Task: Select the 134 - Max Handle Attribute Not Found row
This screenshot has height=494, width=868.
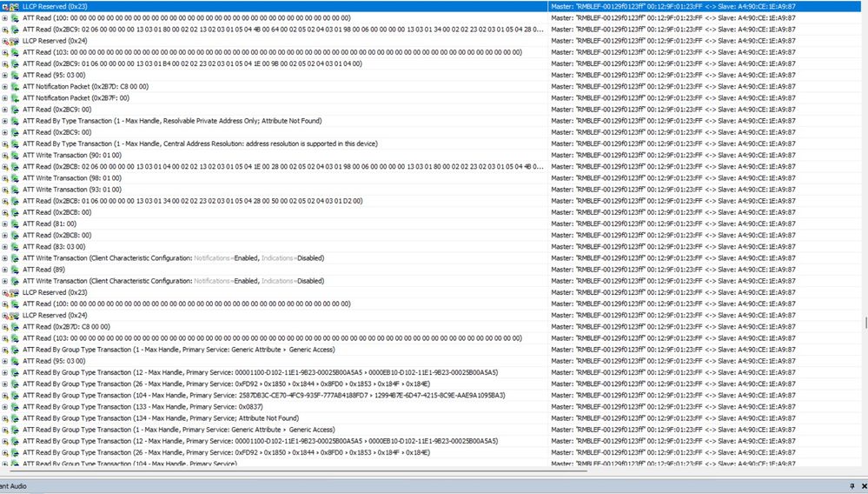Action: tap(161, 418)
